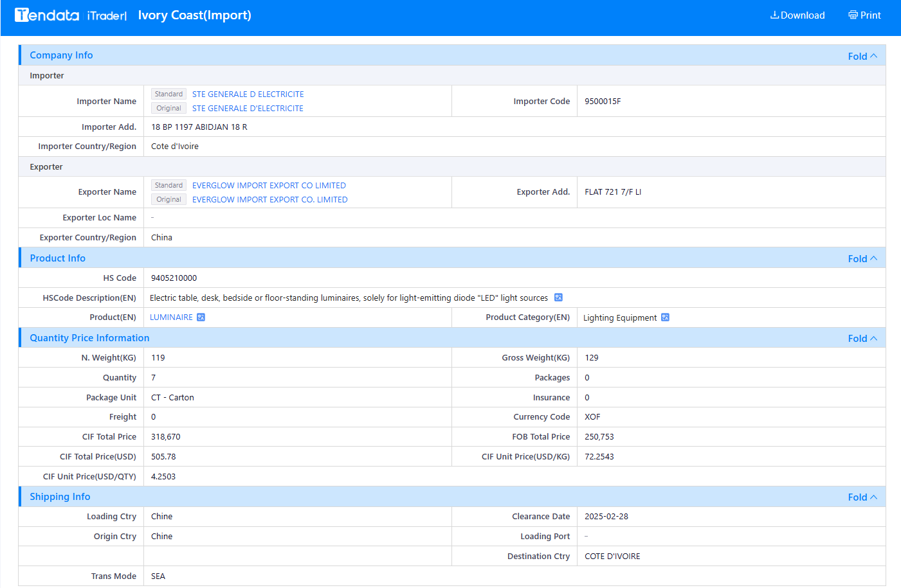Click the HSCode description text
The width and height of the screenshot is (901, 588).
click(349, 298)
